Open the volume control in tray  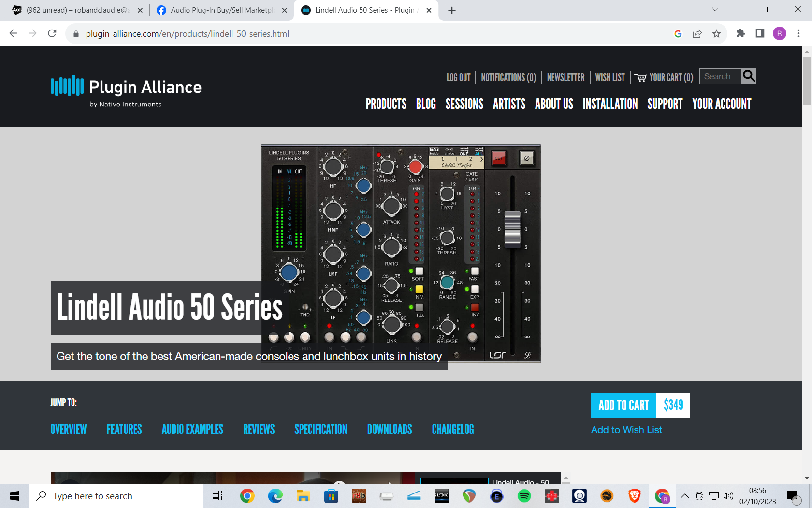[728, 496]
